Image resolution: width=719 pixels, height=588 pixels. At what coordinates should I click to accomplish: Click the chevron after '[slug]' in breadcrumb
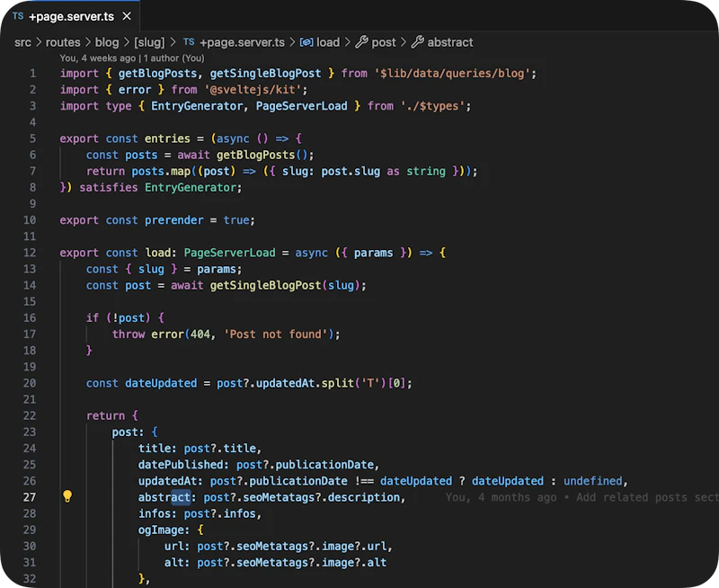pyautogui.click(x=173, y=42)
